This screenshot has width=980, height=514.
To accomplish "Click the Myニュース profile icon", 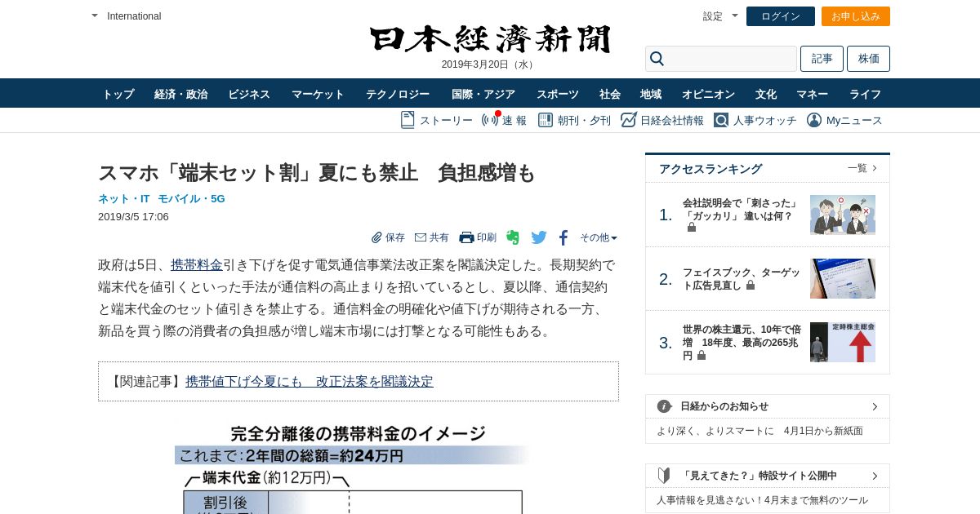I will [x=814, y=120].
